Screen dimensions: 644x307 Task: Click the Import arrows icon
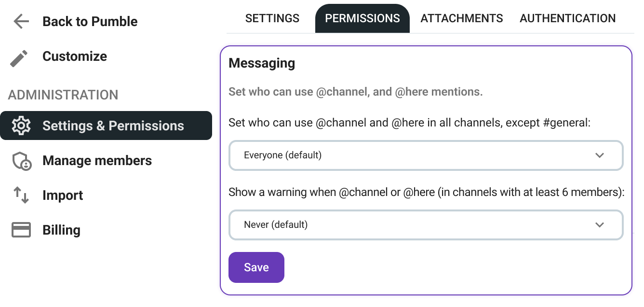pyautogui.click(x=21, y=195)
